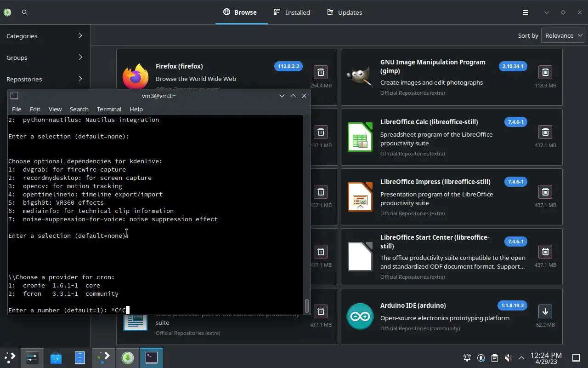Click the updates tray icon
This screenshot has height=368, width=588.
(481, 358)
